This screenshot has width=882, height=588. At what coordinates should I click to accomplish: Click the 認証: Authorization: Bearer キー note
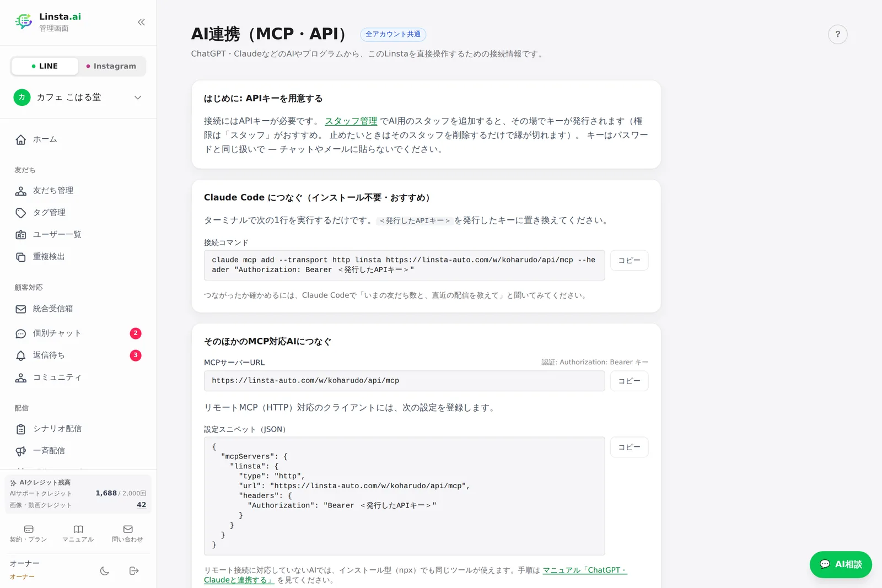595,362
